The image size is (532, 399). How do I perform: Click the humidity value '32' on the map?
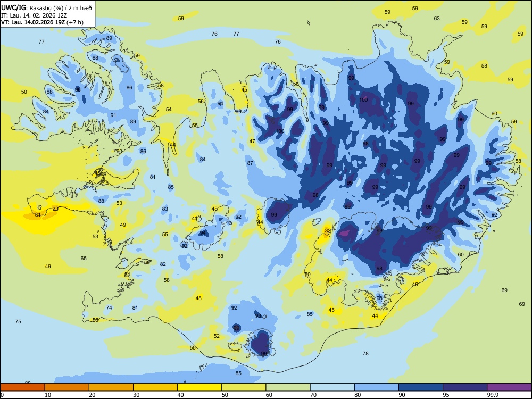[328, 231]
